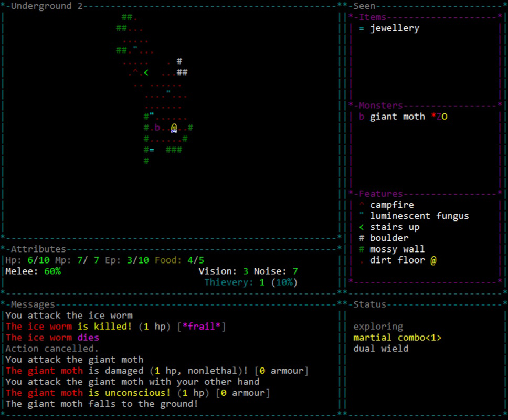Select the boulder entry in Features
This screenshot has height=420, width=508.
coord(384,238)
